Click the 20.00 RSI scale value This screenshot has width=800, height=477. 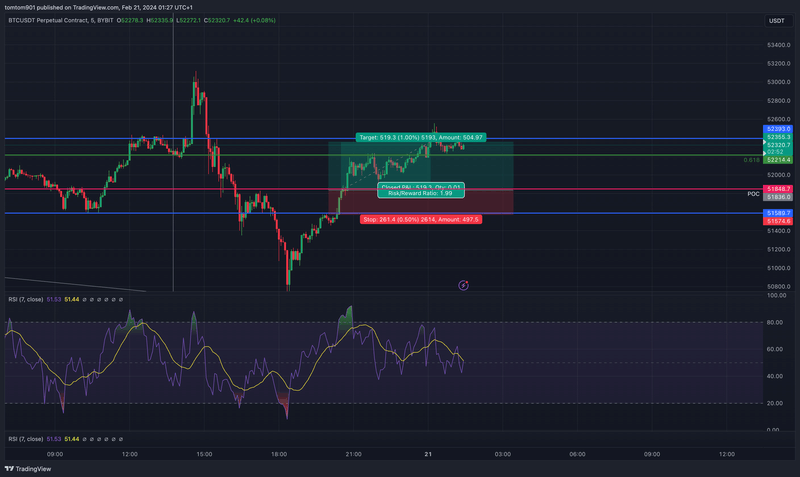[774, 403]
